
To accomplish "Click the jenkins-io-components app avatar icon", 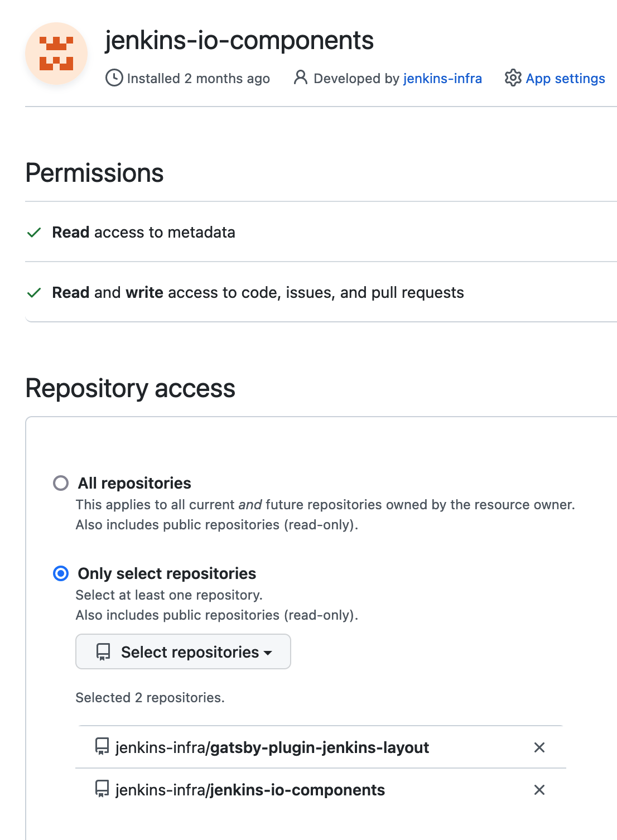I will tap(55, 53).
